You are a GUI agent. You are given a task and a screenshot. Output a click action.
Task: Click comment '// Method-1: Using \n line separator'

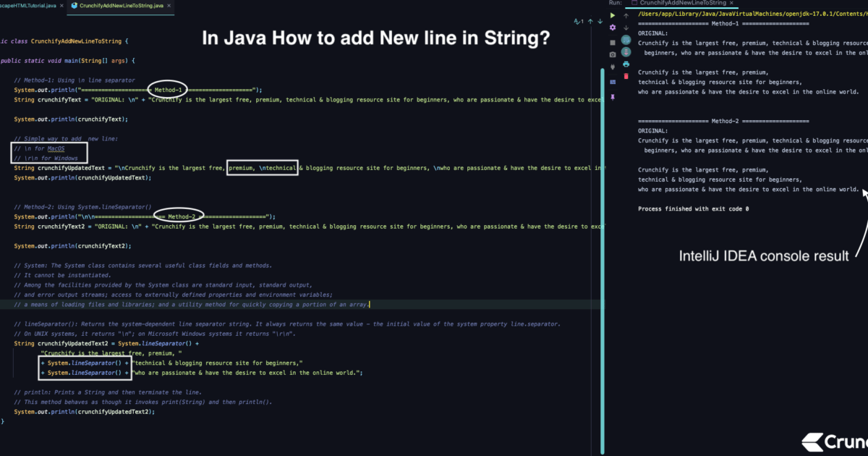[75, 79]
